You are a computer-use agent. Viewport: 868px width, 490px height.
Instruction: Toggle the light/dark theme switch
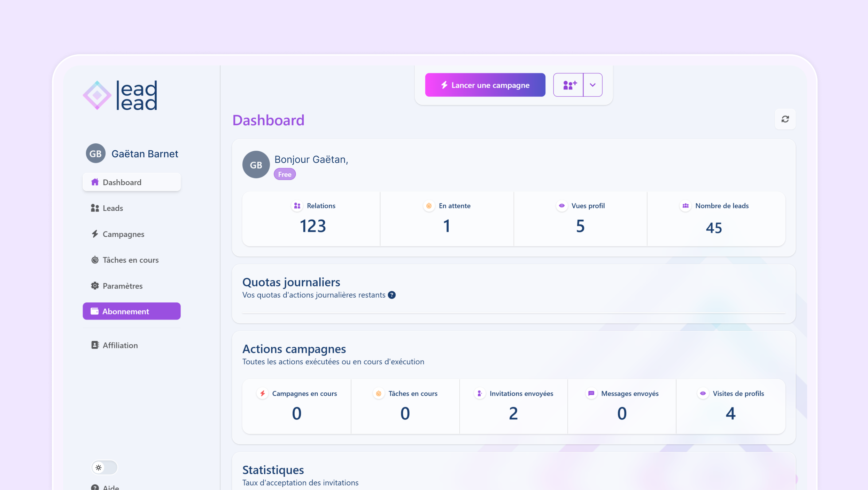coord(104,467)
